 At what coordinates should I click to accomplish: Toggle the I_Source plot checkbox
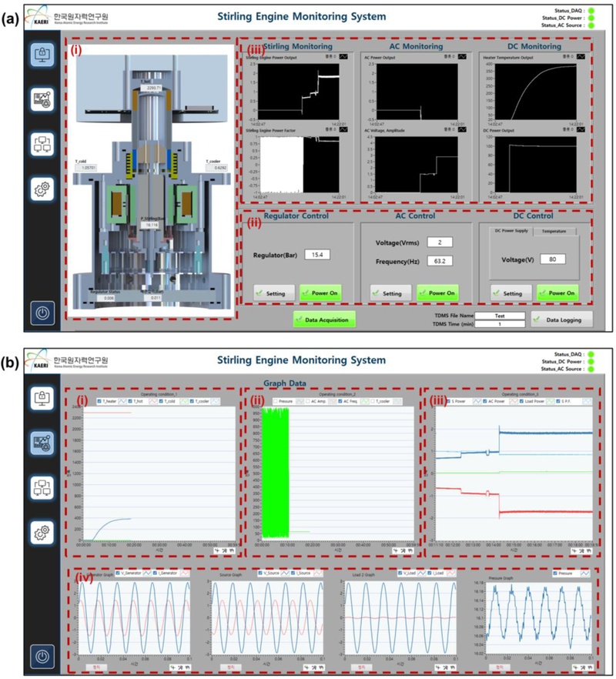[293, 573]
